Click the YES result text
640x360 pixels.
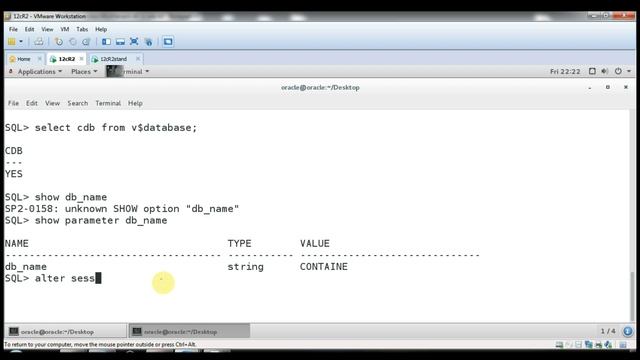click(x=14, y=174)
